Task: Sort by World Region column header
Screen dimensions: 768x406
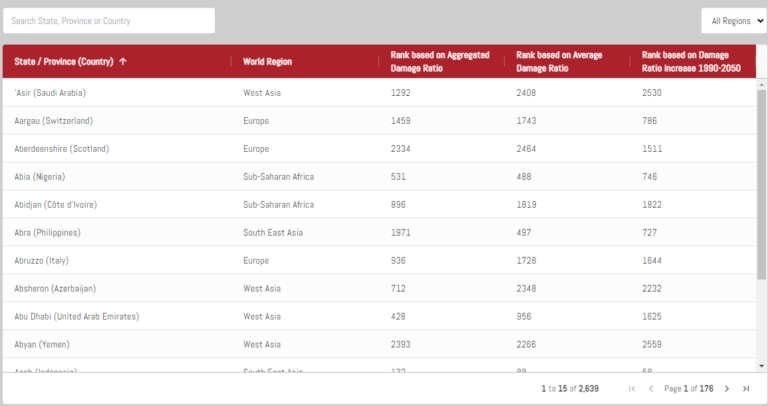Action: 267,62
